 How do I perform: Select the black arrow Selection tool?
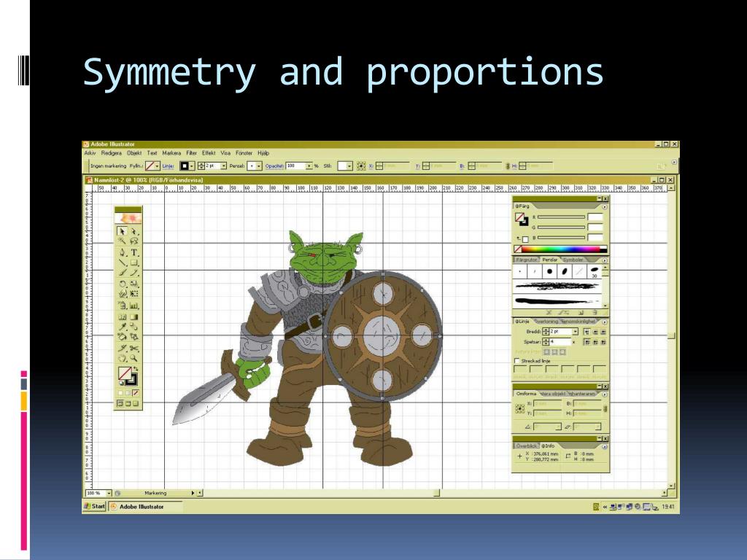[x=122, y=231]
